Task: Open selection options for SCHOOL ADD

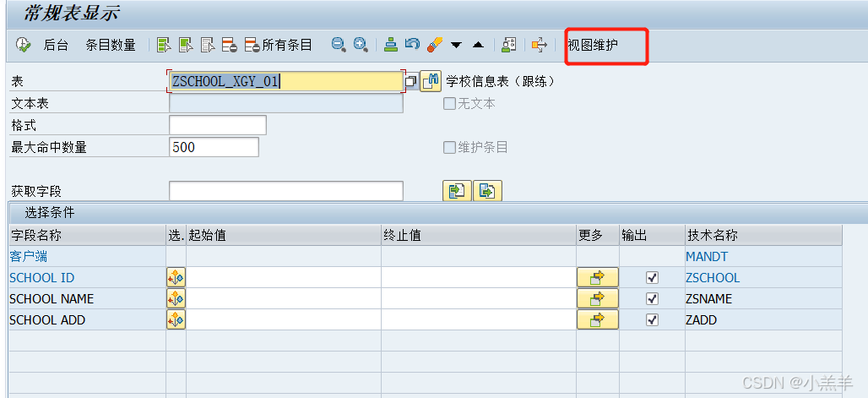Action: click(x=176, y=320)
